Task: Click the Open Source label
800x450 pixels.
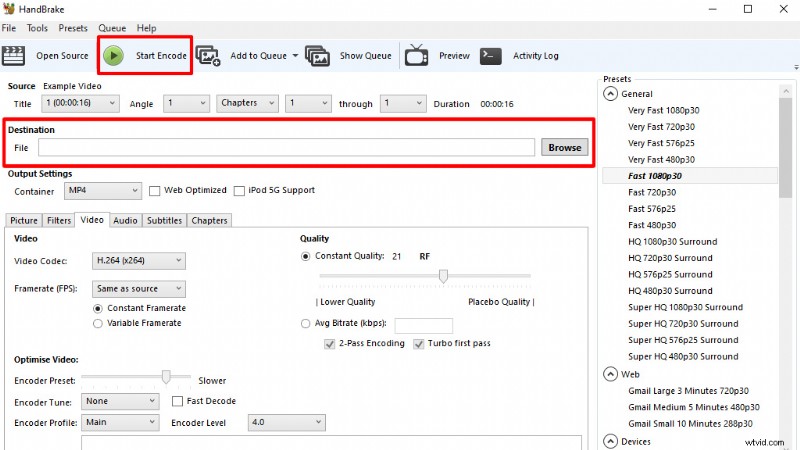Action: tap(62, 56)
